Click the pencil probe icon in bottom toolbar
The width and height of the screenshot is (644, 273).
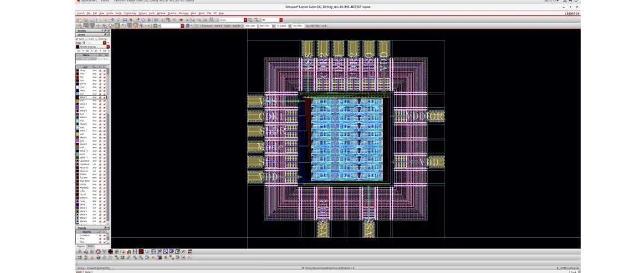point(183,252)
